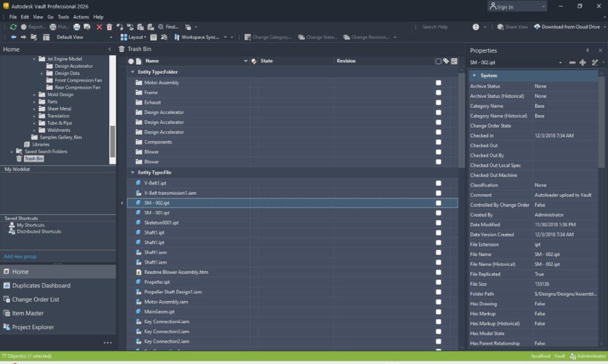The width and height of the screenshot is (608, 364).
Task: Open the Actions menu
Action: click(81, 17)
